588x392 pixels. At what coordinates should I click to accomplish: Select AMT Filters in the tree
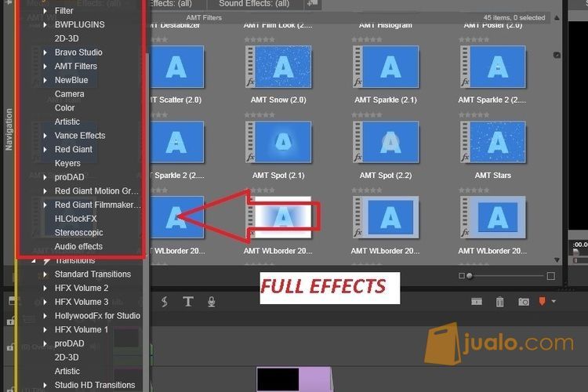(x=76, y=67)
